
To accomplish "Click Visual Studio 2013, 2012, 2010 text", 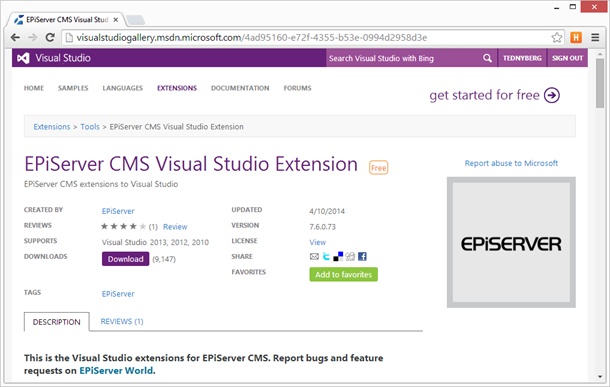I will coord(155,242).
